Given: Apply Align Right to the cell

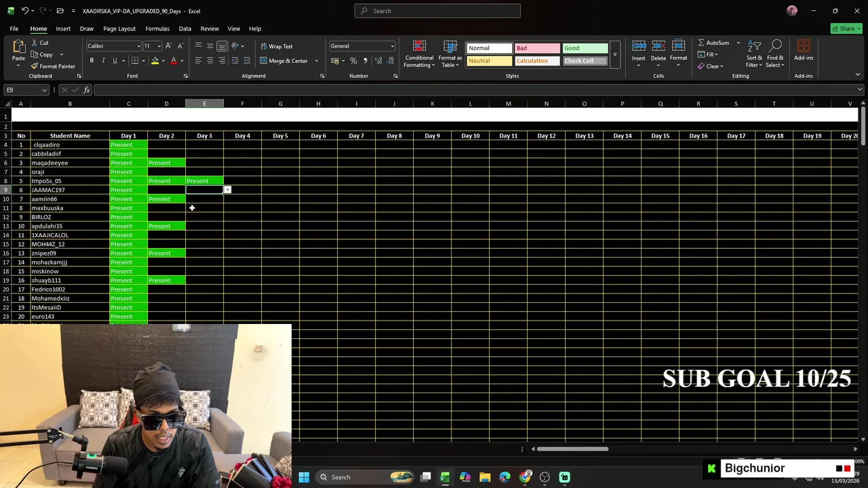Looking at the screenshot, I should [x=222, y=60].
